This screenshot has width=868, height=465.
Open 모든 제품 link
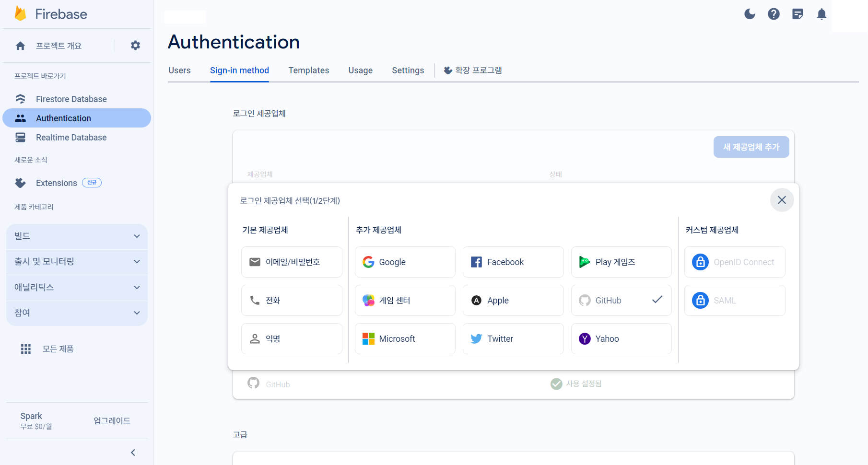coord(58,349)
